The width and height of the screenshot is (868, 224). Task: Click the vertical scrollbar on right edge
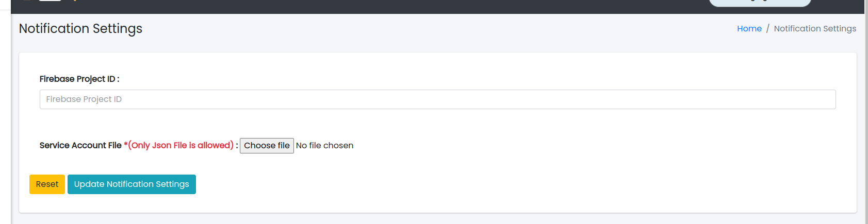[866, 112]
